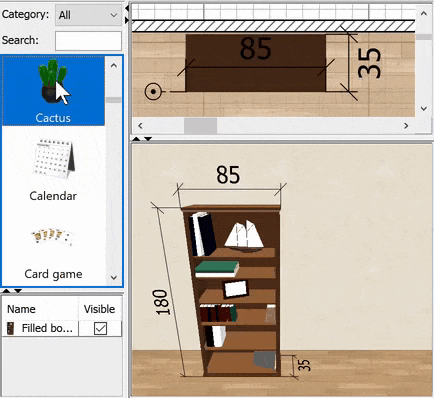Image resolution: width=434 pixels, height=398 pixels.
Task: Sort furniture list by Visible column
Action: (x=100, y=309)
